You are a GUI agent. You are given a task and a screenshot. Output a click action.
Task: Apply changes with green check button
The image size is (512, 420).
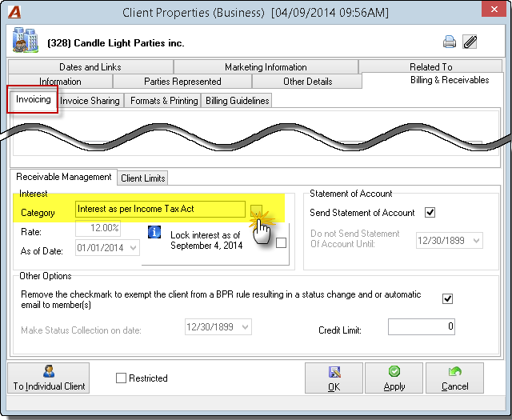394,378
